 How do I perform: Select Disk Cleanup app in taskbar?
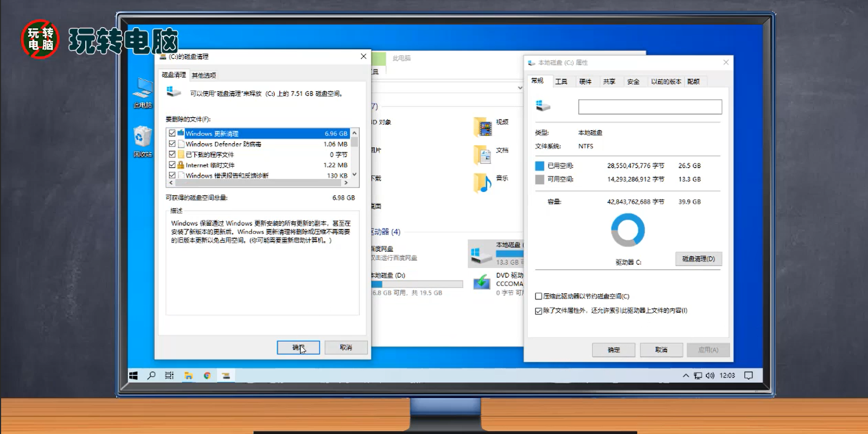point(226,375)
